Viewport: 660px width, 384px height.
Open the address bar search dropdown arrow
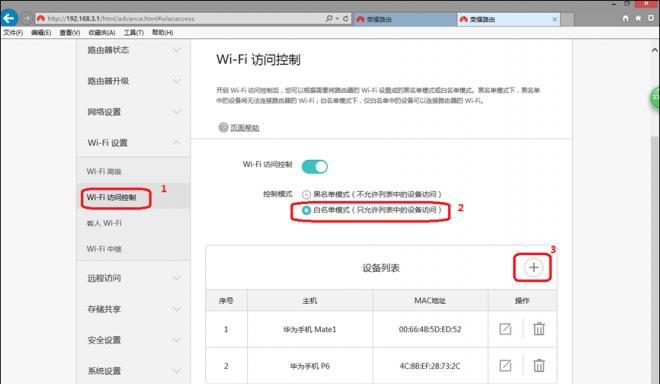[x=337, y=19]
